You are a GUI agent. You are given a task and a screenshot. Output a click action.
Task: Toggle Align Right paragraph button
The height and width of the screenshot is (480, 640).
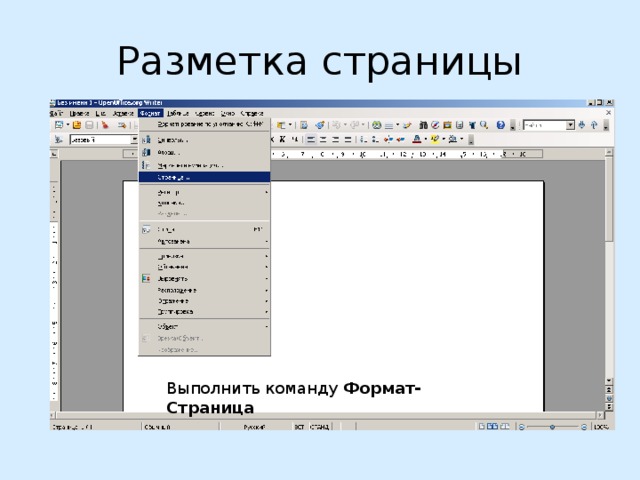[336, 139]
